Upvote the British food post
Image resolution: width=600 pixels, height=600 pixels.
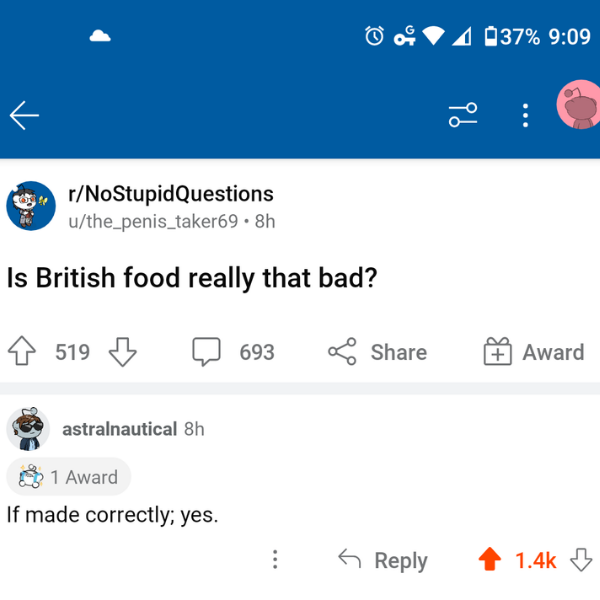pyautogui.click(x=22, y=351)
